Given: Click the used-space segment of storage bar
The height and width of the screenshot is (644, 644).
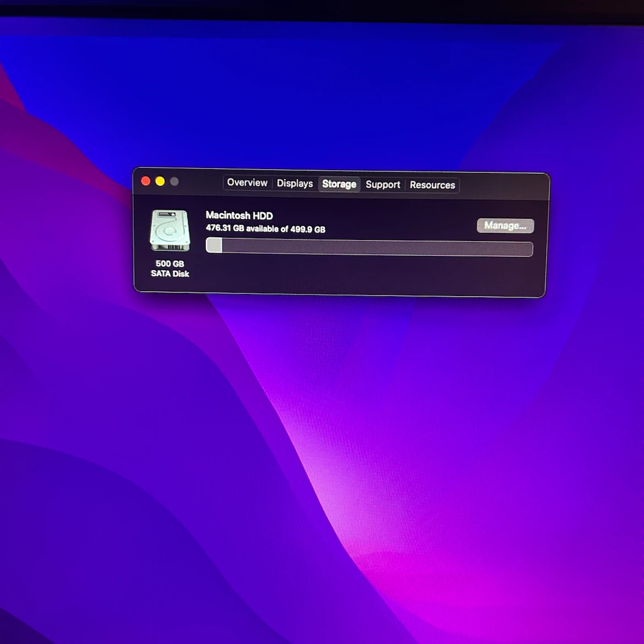Looking at the screenshot, I should click(214, 245).
